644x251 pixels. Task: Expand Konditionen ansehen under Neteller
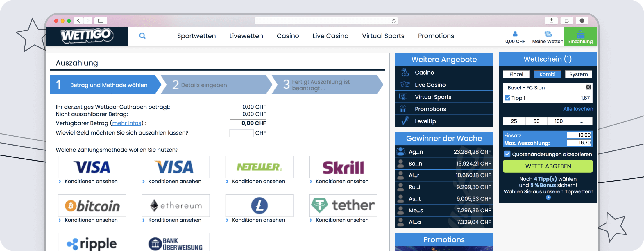258,181
